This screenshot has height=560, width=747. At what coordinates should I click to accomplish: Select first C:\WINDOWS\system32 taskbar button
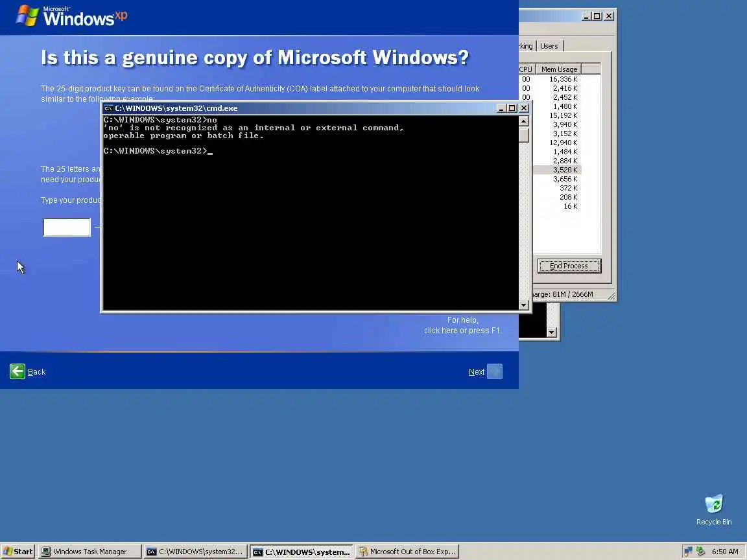coord(195,552)
